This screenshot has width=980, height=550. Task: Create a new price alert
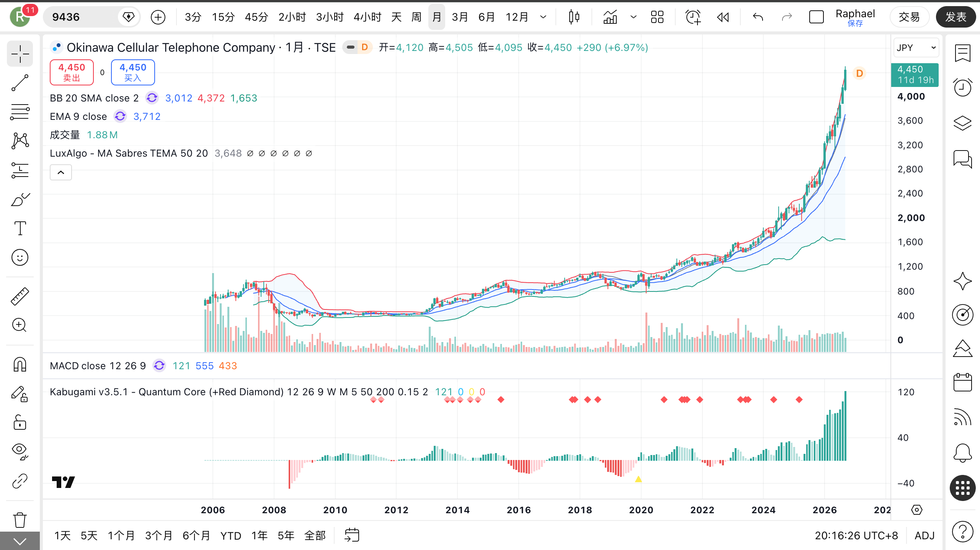693,17
